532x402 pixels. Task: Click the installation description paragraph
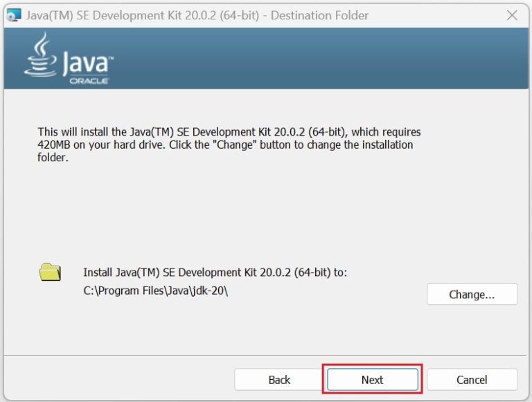[229, 145]
